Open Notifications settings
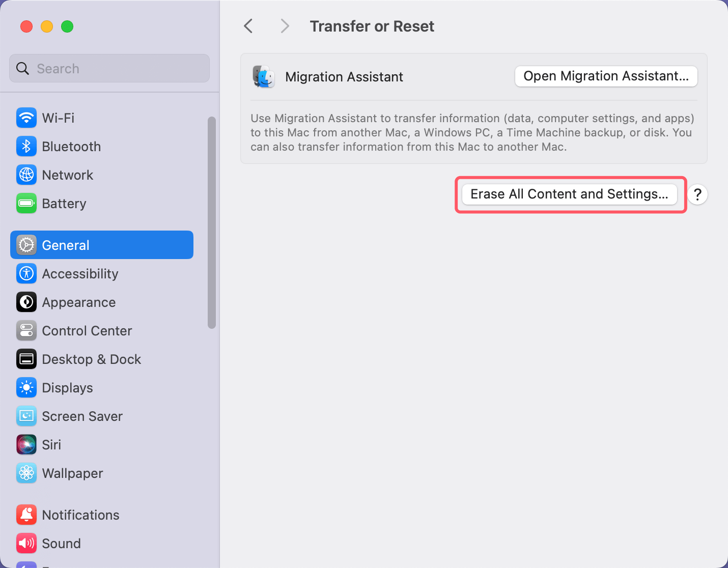 tap(80, 515)
